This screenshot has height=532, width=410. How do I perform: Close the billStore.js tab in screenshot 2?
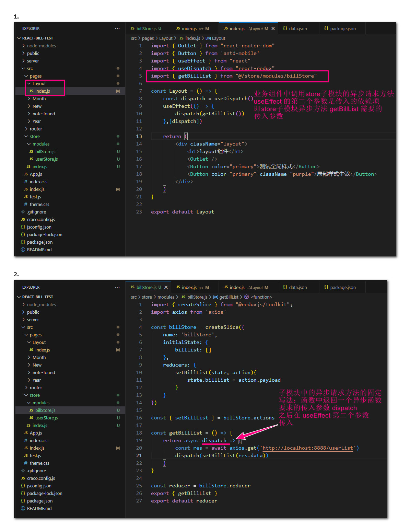tap(166, 287)
